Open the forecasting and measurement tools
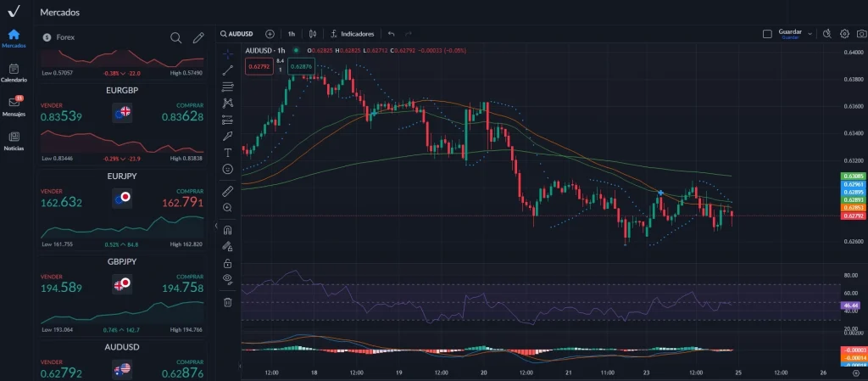868x381 pixels. (x=227, y=120)
